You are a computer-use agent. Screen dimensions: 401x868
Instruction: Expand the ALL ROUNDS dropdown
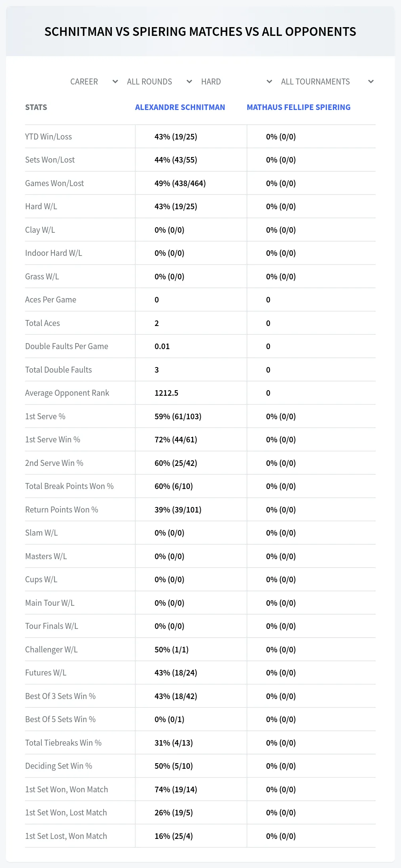(x=159, y=82)
